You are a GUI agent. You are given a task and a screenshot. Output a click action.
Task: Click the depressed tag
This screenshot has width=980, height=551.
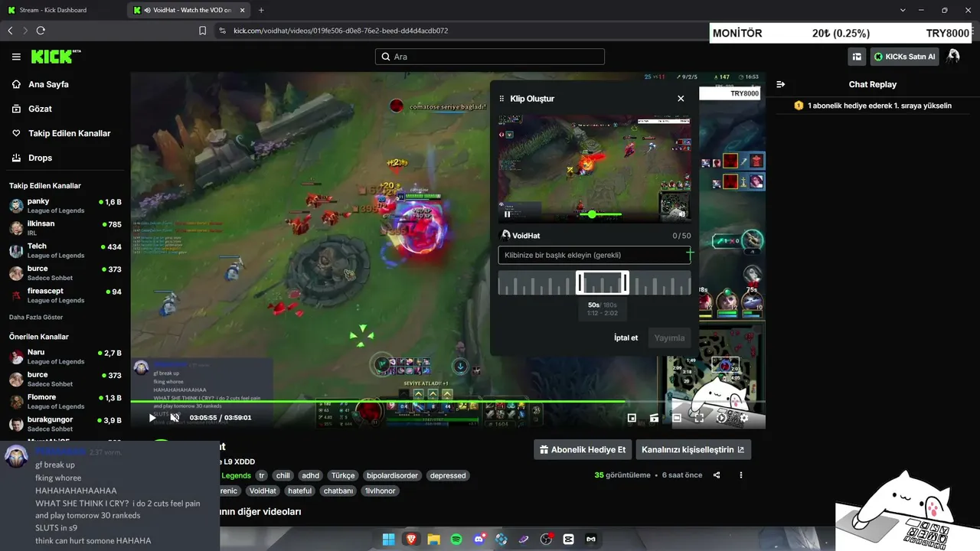[x=448, y=475]
